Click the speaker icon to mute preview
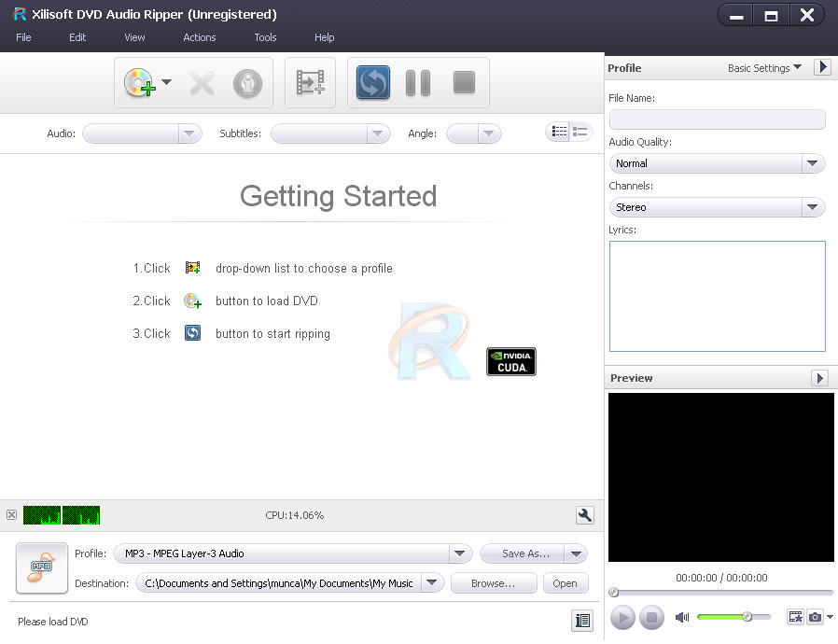Viewport: 838px width, 644px height. pyautogui.click(x=682, y=617)
